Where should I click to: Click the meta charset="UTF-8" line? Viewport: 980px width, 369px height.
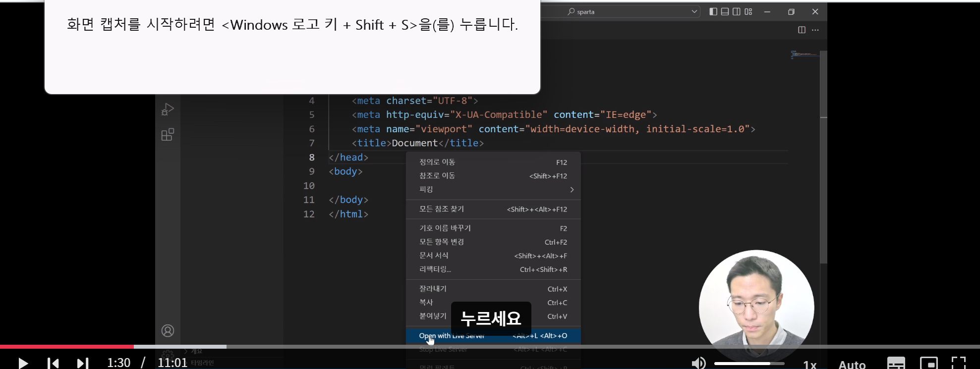tap(415, 101)
